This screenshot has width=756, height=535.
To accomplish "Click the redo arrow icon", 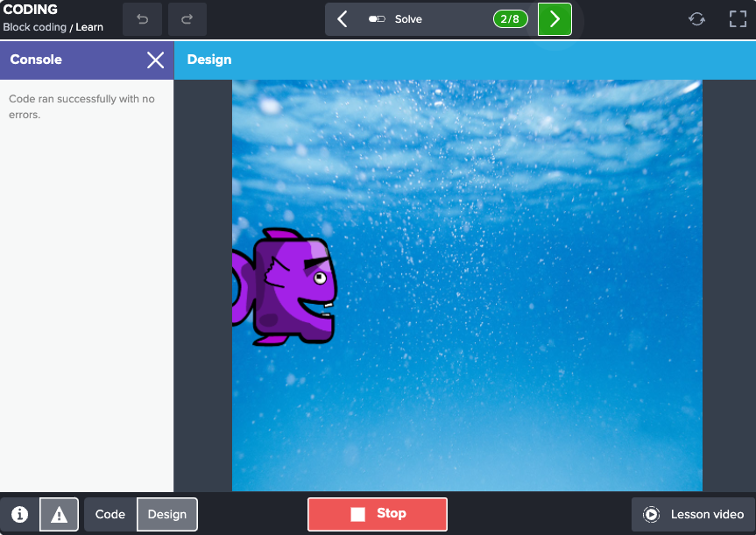I will click(187, 18).
